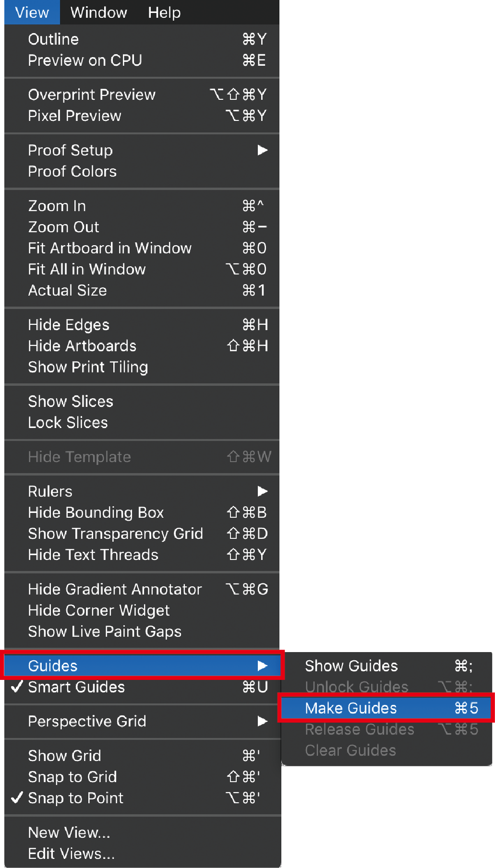
Task: Show the Transparency Grid
Action: [115, 534]
